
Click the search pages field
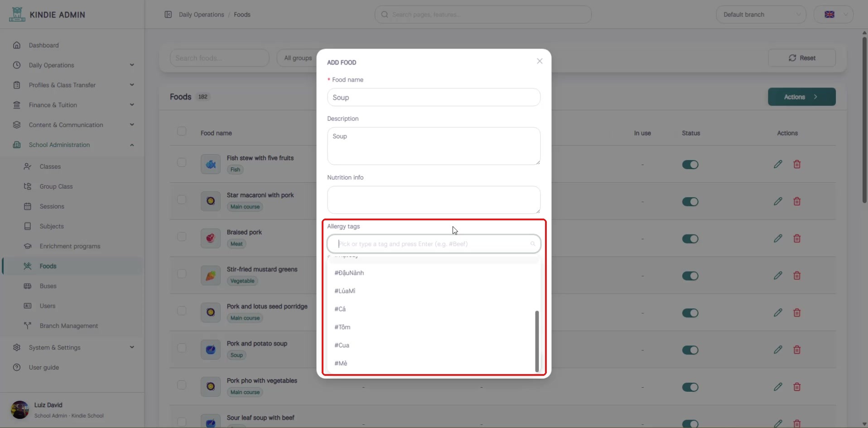[483, 15]
